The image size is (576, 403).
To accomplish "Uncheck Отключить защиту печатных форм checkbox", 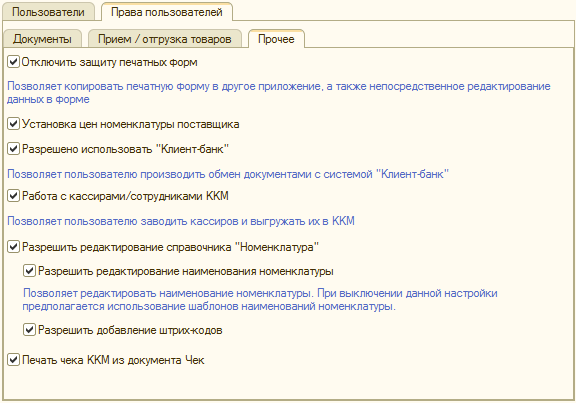I will click(14, 62).
